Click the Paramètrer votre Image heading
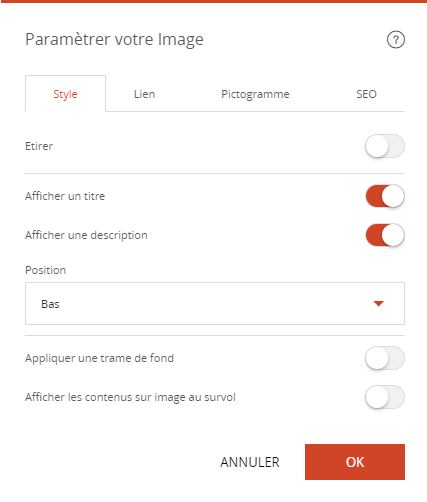The height and width of the screenshot is (502, 427). (x=114, y=39)
